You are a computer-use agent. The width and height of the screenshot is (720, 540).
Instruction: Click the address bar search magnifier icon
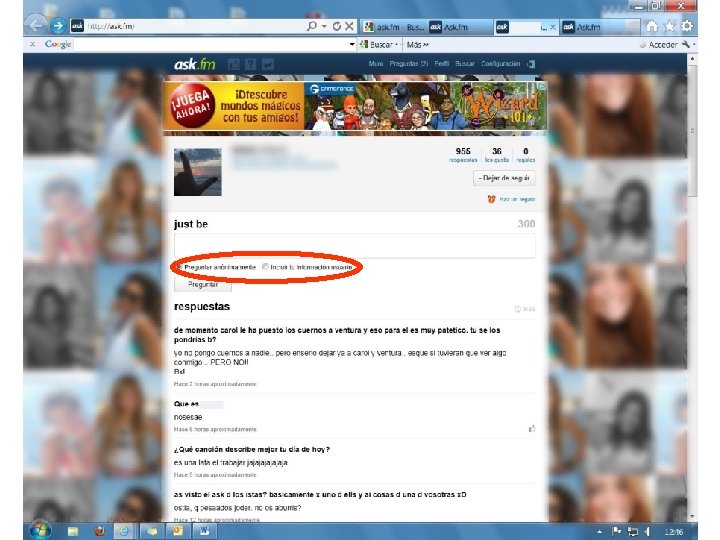pos(312,26)
